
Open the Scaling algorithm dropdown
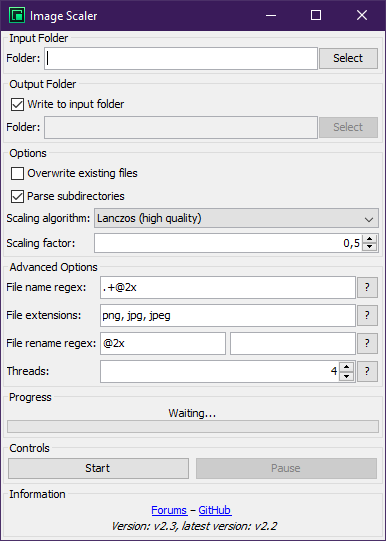236,218
